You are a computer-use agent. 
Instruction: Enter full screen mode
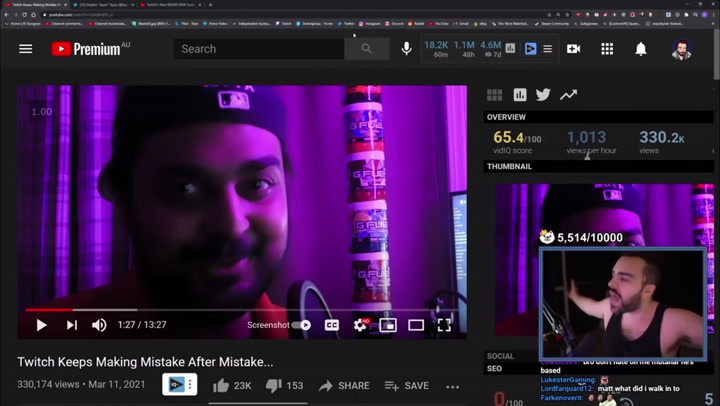point(444,325)
